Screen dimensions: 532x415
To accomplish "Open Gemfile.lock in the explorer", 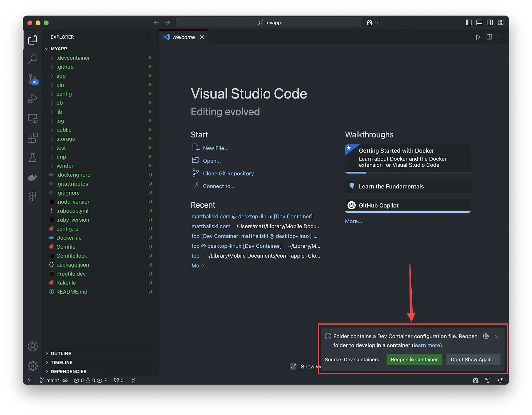I will [100, 256].
